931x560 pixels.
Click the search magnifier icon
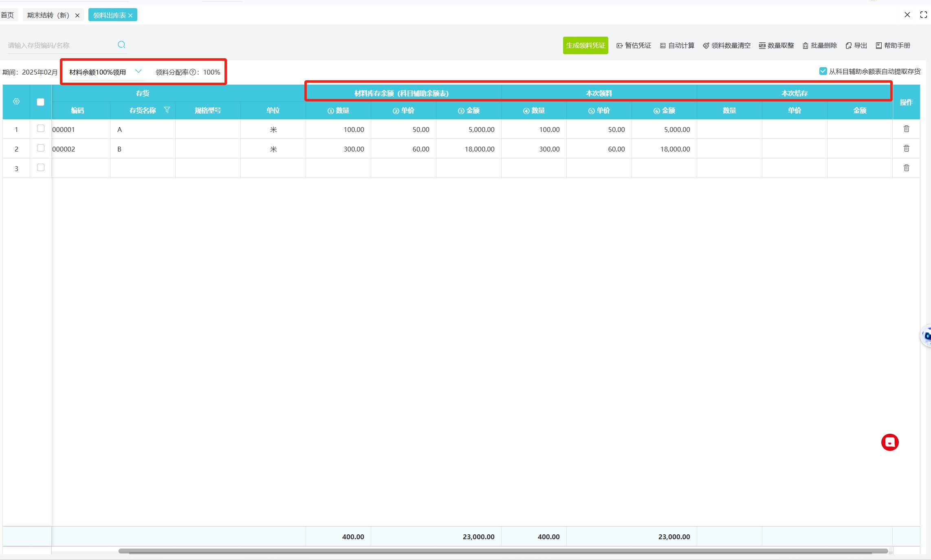[x=121, y=45]
